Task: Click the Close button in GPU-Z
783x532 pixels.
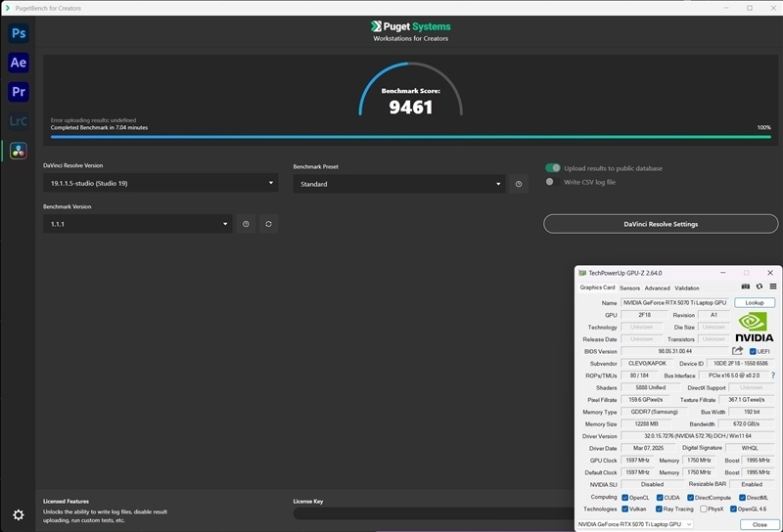Action: click(760, 524)
